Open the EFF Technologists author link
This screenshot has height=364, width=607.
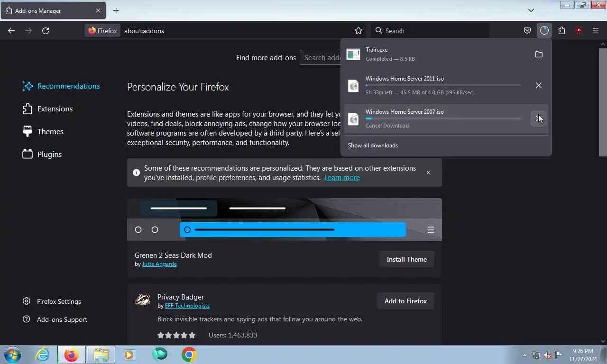tap(187, 306)
